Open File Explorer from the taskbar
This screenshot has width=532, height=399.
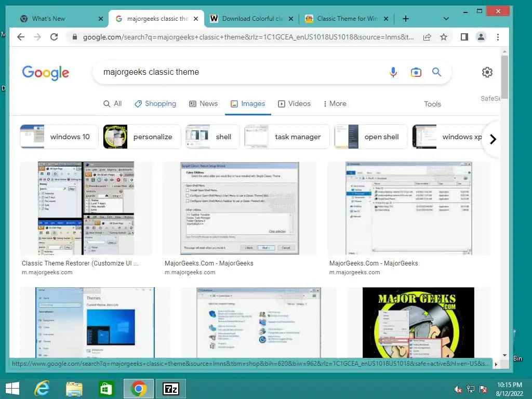[74, 389]
